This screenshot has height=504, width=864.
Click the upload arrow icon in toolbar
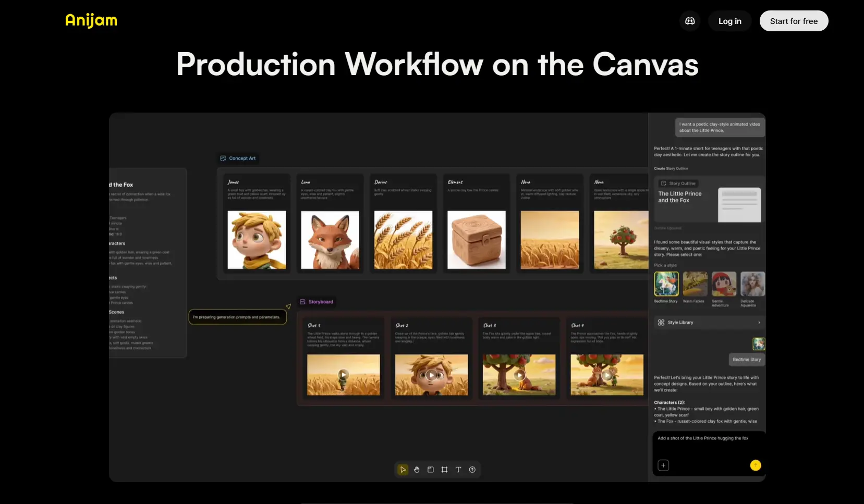point(472,470)
